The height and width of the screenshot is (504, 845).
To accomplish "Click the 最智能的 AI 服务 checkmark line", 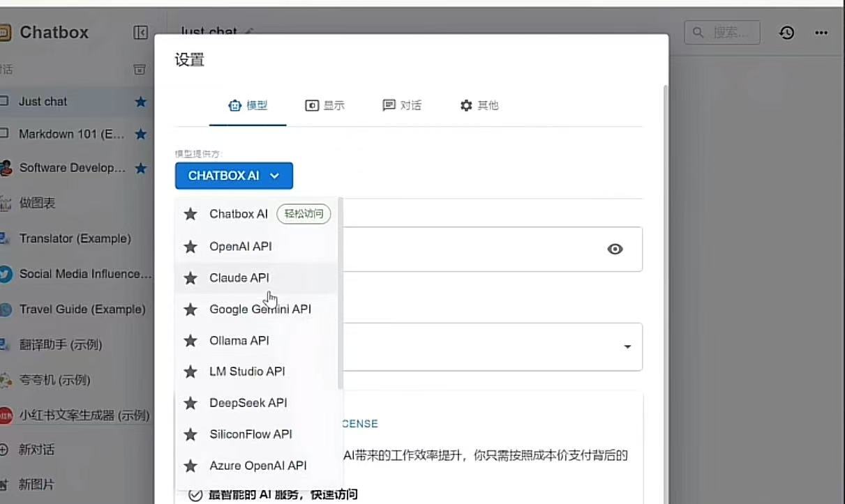I will click(274, 495).
